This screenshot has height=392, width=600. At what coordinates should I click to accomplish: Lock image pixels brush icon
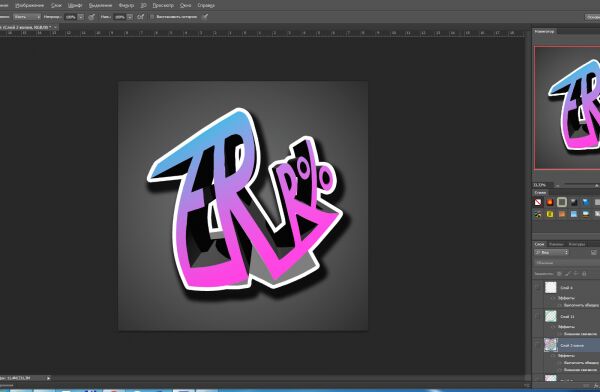[568, 273]
